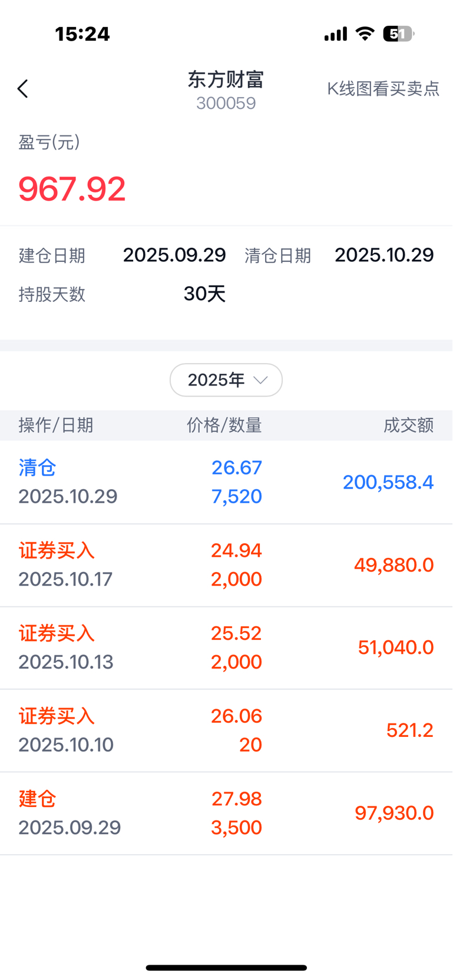Tap the back arrow icon
The height and width of the screenshot is (980, 453).
pos(23,89)
